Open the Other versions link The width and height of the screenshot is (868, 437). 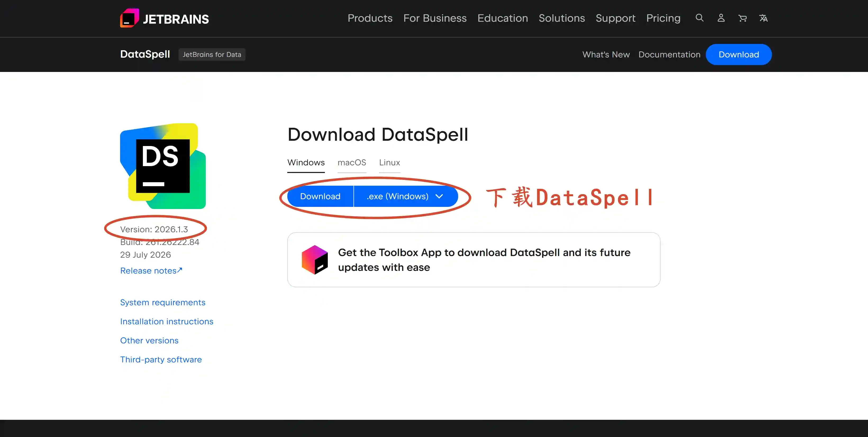pyautogui.click(x=149, y=341)
